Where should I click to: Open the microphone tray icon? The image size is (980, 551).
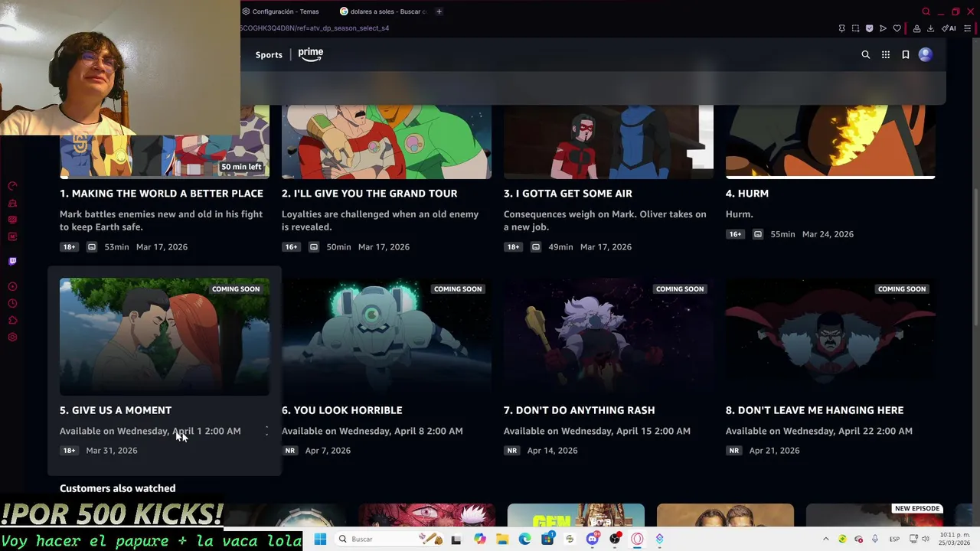[x=874, y=539]
